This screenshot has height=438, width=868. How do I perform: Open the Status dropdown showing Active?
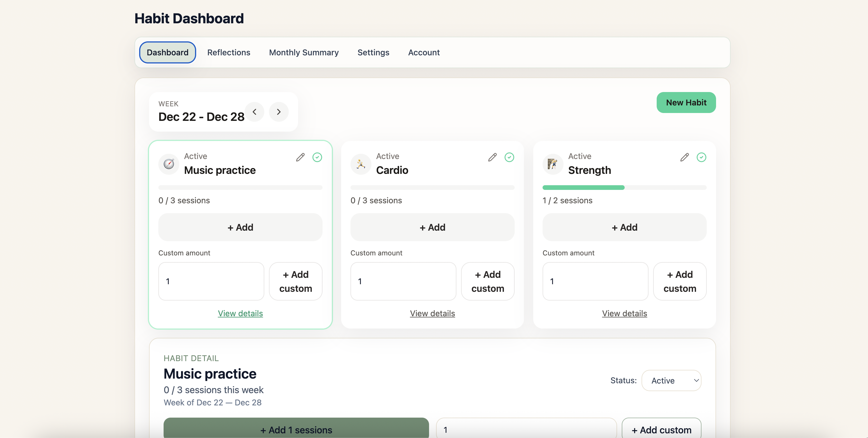[x=671, y=380]
